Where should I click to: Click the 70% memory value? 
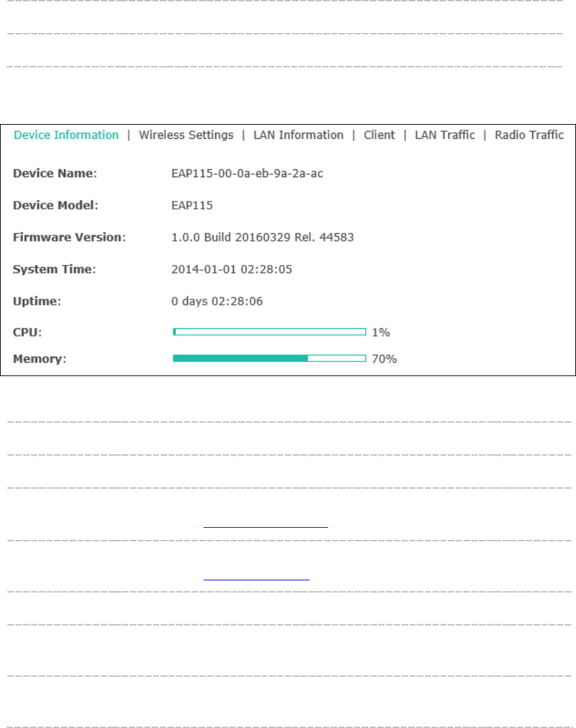tap(384, 359)
